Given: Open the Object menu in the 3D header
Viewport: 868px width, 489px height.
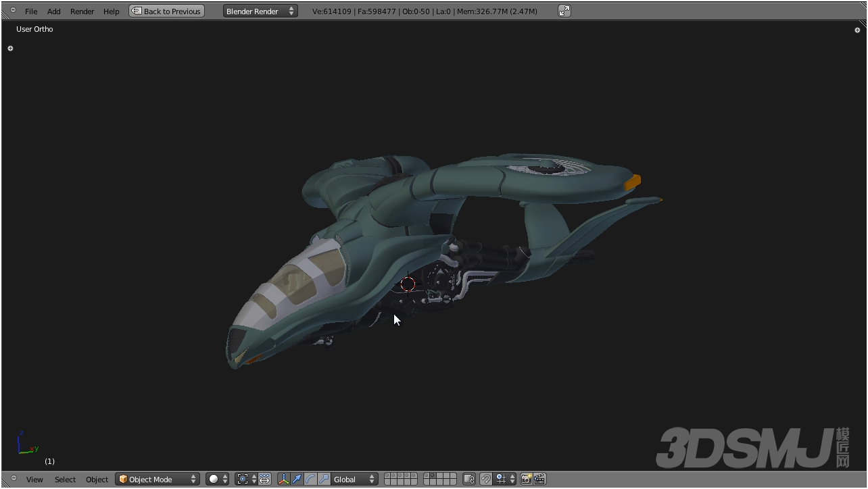Looking at the screenshot, I should coord(97,480).
